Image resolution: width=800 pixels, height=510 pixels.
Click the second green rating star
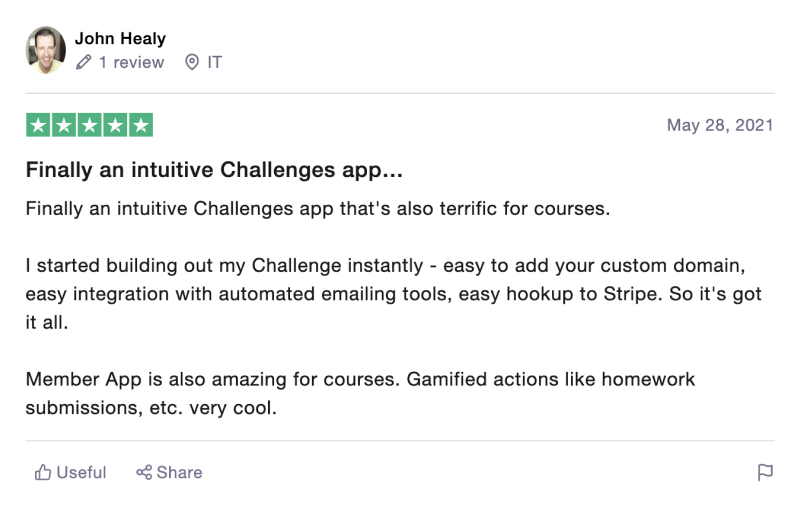click(x=64, y=125)
